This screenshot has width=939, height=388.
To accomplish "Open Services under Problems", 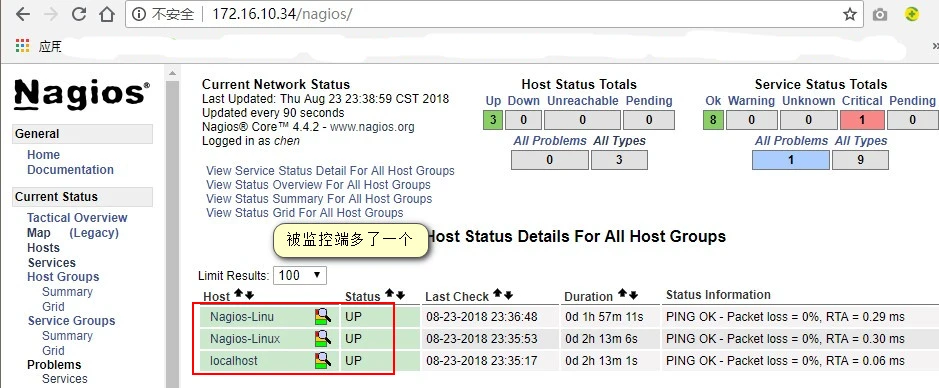I will coord(65,378).
